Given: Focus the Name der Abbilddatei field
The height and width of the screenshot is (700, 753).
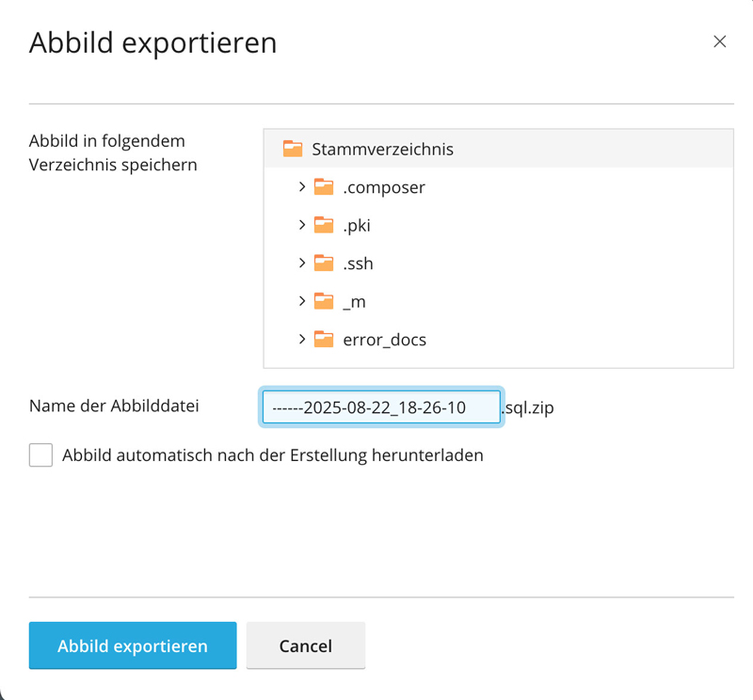Looking at the screenshot, I should pos(381,408).
